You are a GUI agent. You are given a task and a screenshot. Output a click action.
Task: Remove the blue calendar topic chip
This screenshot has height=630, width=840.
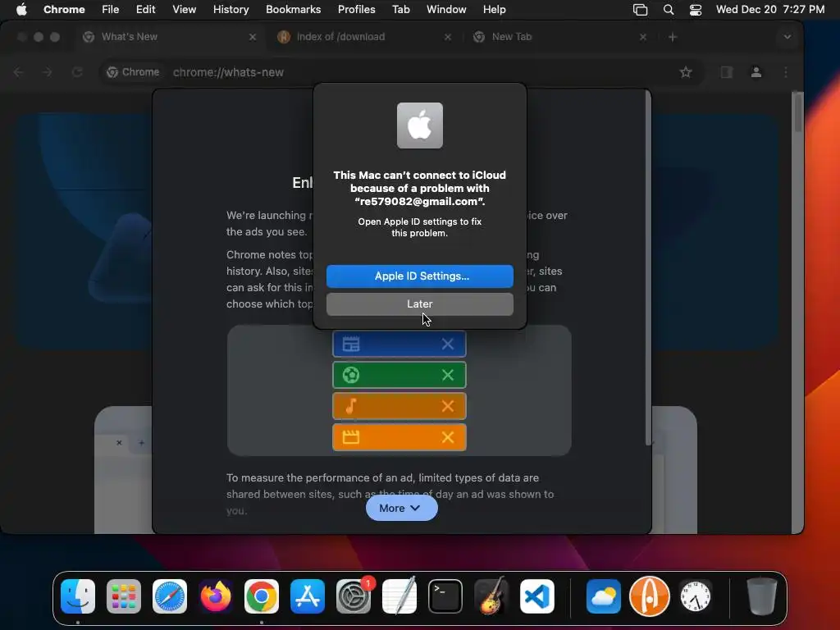click(x=447, y=344)
